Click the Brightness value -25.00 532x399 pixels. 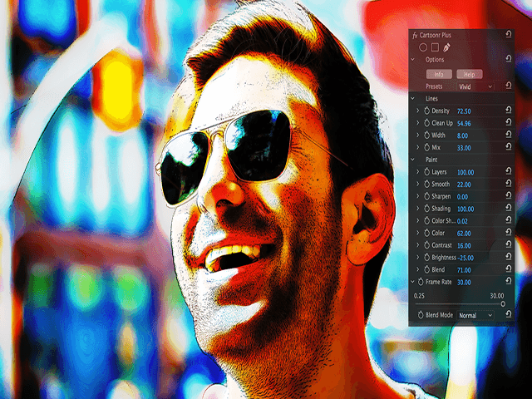[465, 258]
